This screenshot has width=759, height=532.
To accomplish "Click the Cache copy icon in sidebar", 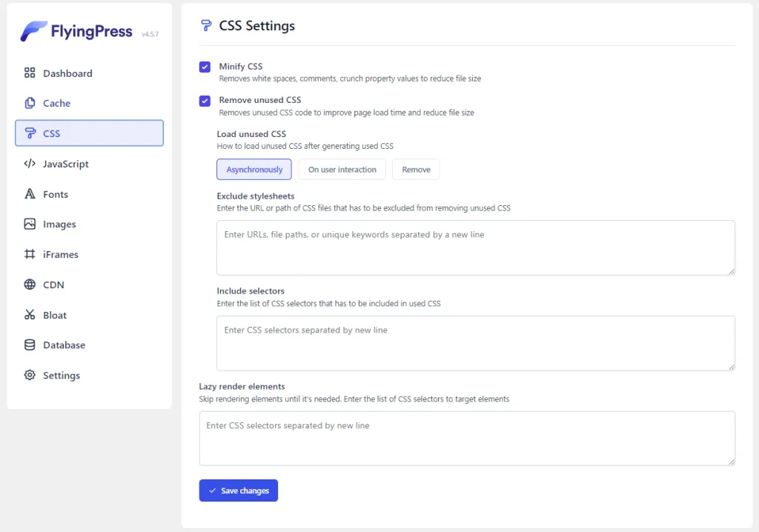I will [30, 103].
